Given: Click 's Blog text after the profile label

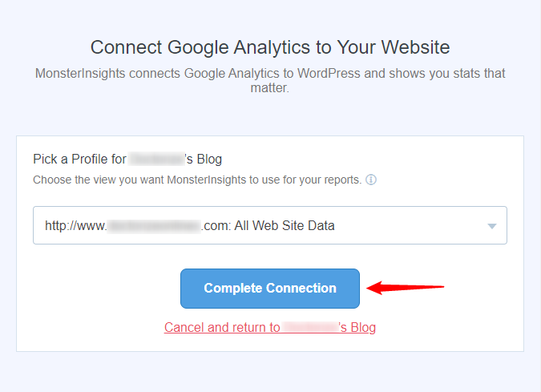Looking at the screenshot, I should (x=204, y=159).
